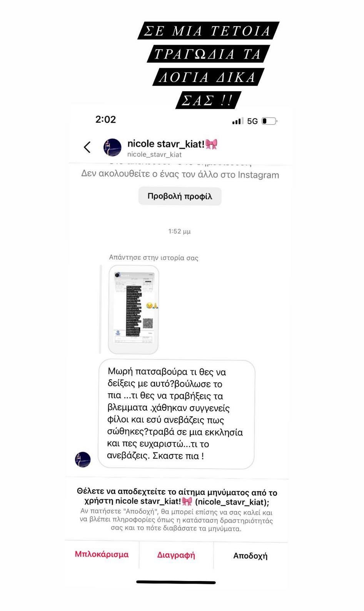Tap the Απάντησε στην ιστορία σας label

coord(154,257)
